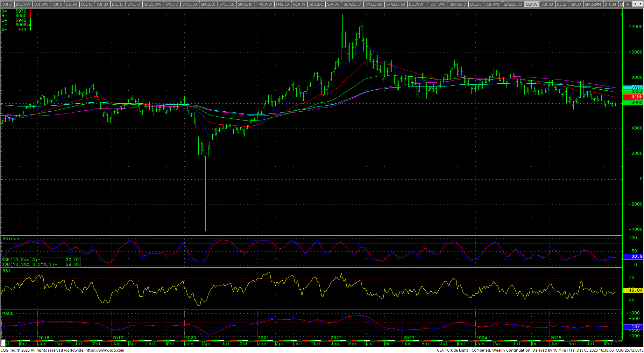
Task: Click the yellow 46.04 RSI value marker
Action: (x=633, y=290)
